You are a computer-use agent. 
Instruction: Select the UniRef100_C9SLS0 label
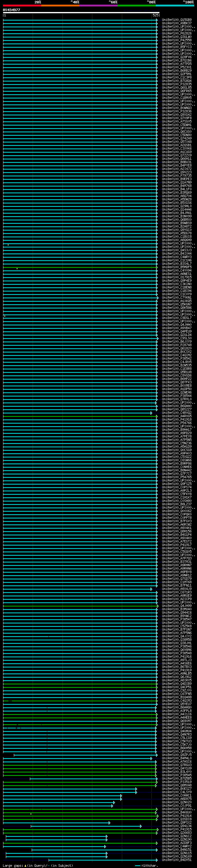tap(177, 338)
